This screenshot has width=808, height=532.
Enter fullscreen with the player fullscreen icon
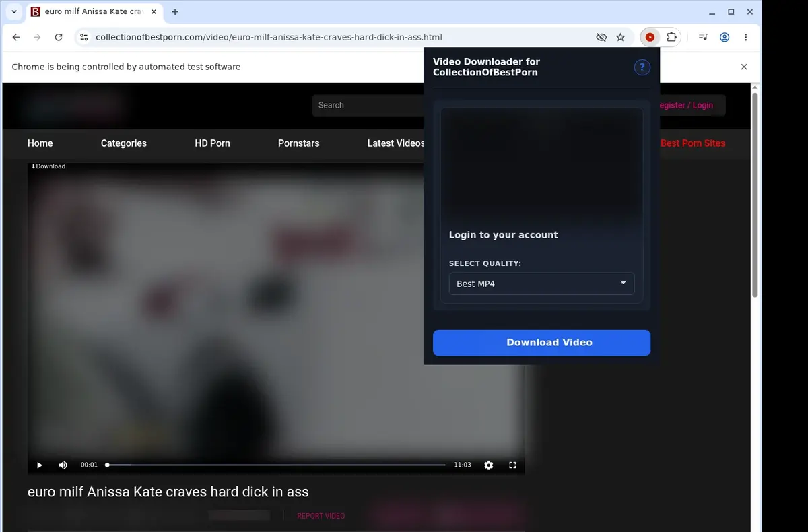(512, 465)
